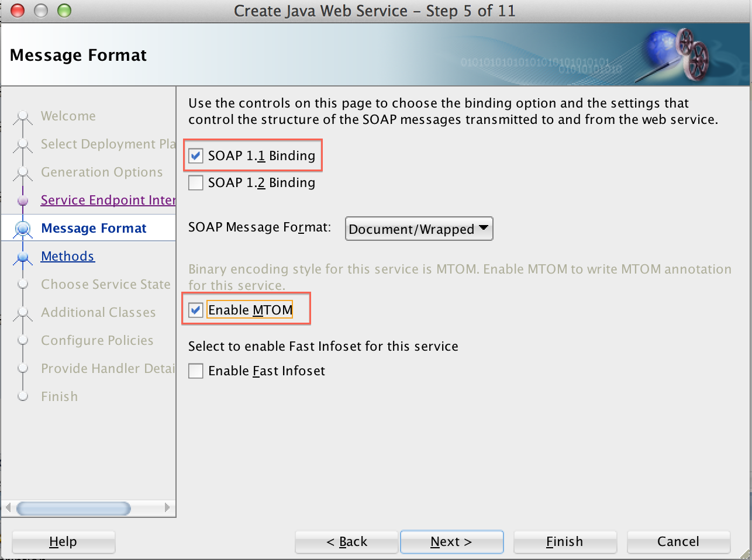Enable SOAP 1.2 Binding
752x560 pixels.
pyautogui.click(x=195, y=182)
